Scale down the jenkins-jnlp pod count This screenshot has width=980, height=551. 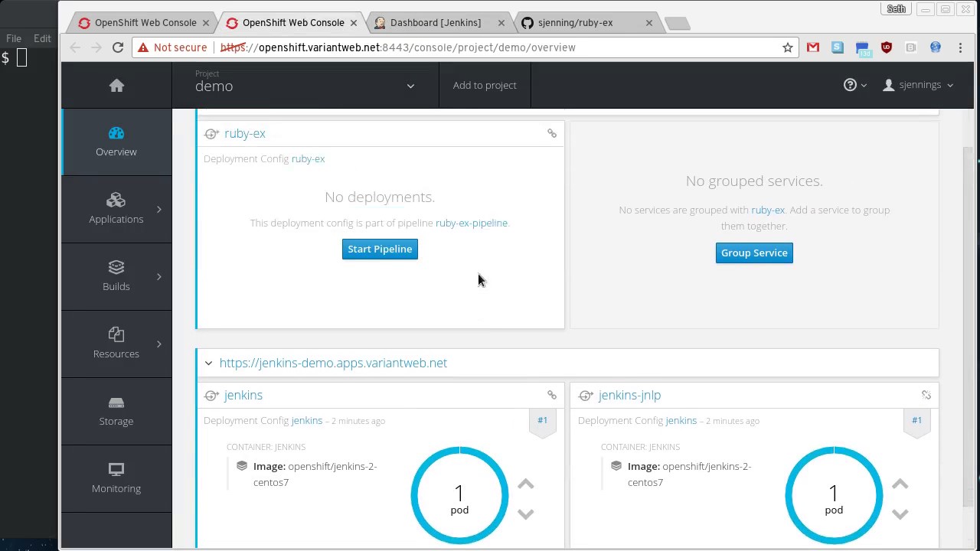tap(900, 514)
